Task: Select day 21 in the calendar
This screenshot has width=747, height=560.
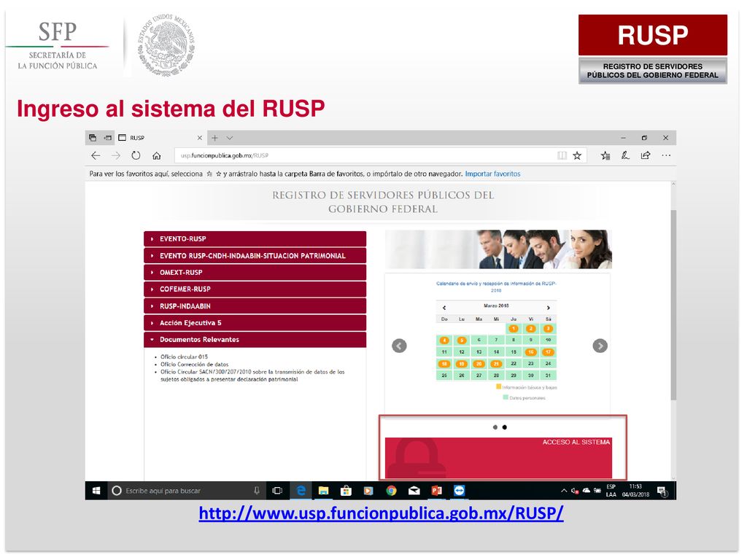Action: pyautogui.click(x=496, y=364)
